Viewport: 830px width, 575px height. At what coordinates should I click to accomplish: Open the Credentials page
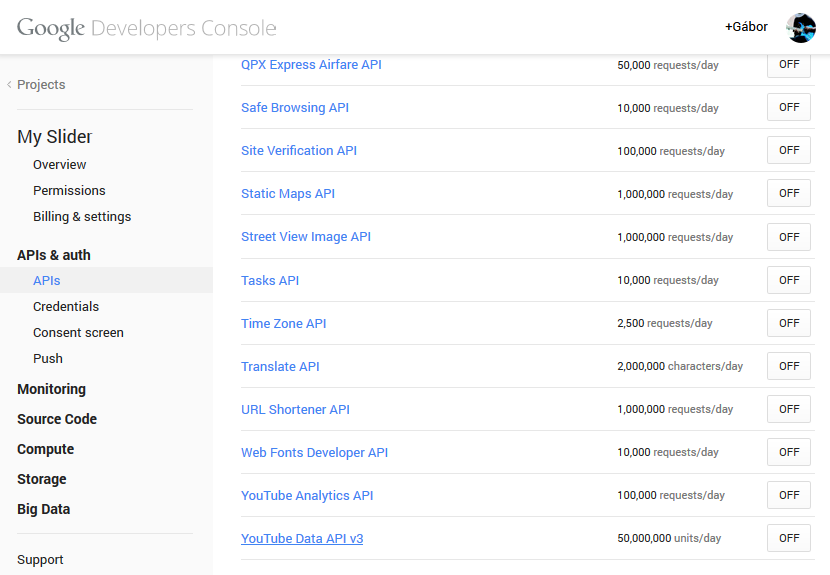tap(66, 307)
